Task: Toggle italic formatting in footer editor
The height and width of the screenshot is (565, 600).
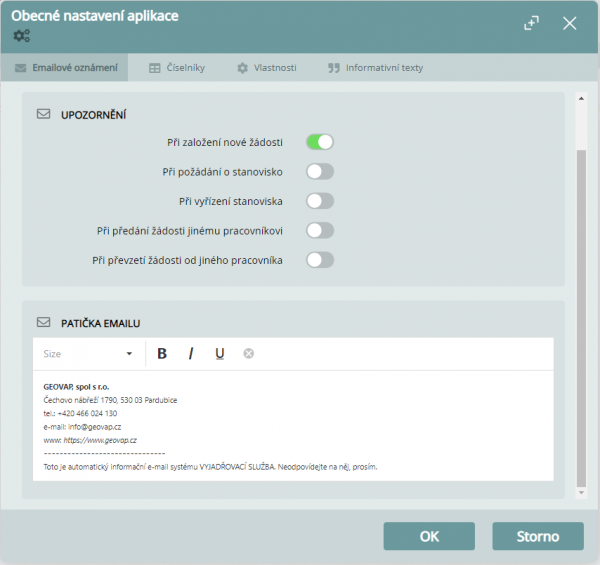Action: (191, 353)
